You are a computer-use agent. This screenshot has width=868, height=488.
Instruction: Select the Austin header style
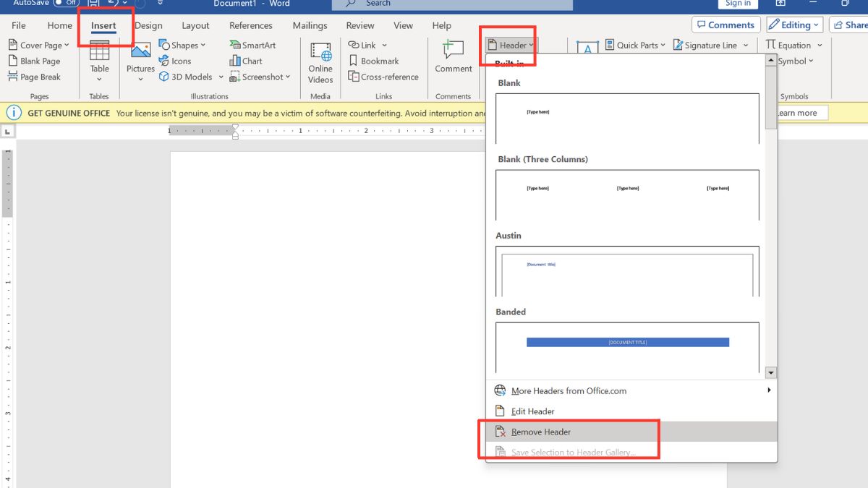point(627,271)
